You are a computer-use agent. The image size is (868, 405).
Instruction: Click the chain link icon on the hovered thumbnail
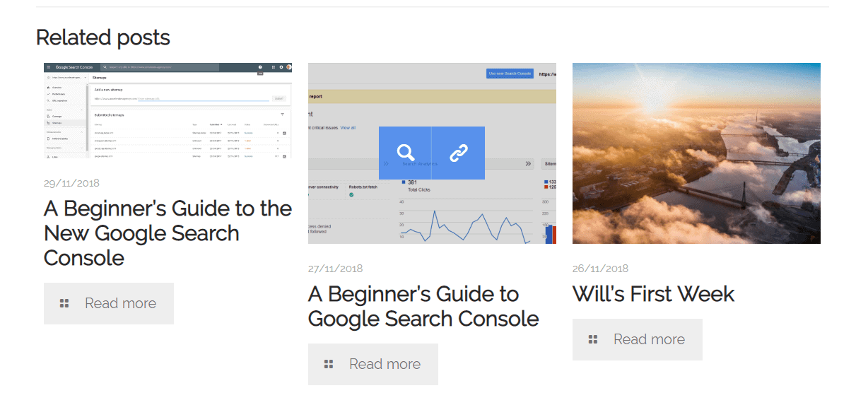[459, 153]
